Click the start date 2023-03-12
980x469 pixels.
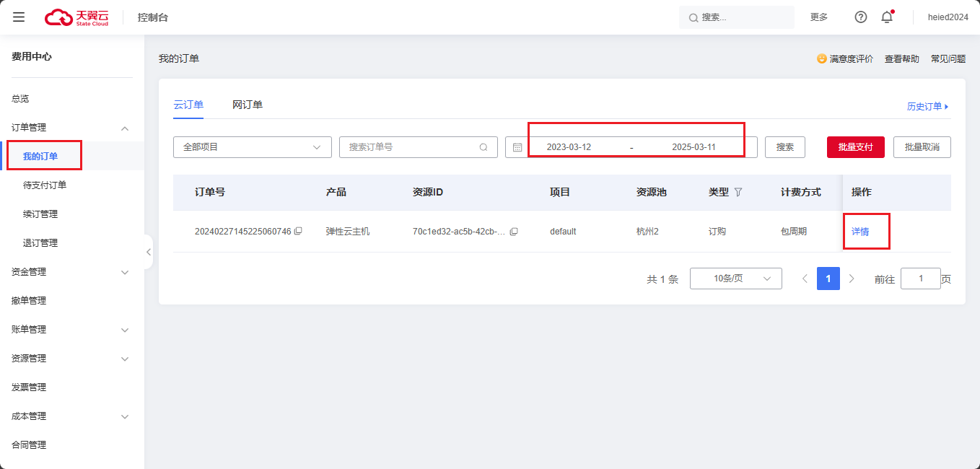[569, 147]
